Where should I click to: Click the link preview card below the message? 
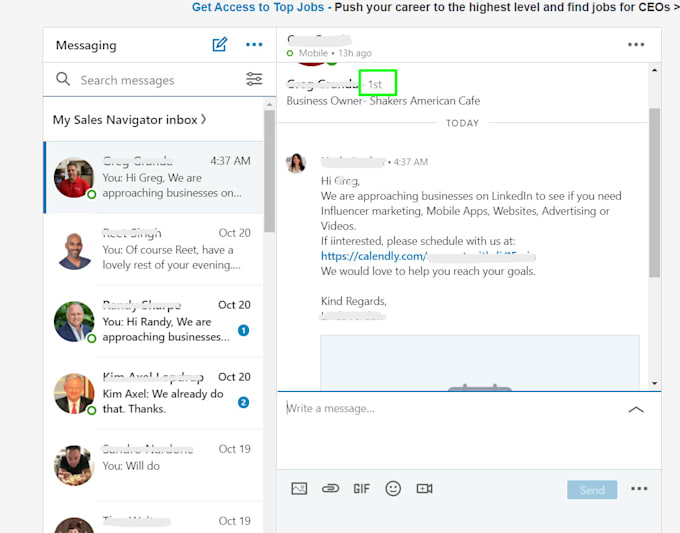coord(480,363)
